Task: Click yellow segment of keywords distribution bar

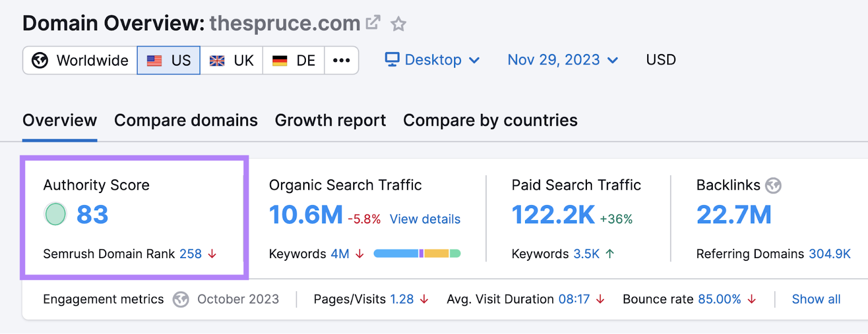Action: pyautogui.click(x=436, y=253)
